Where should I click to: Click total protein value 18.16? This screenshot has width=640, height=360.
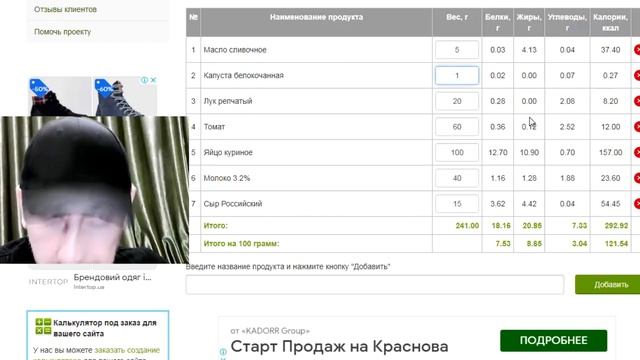point(501,225)
